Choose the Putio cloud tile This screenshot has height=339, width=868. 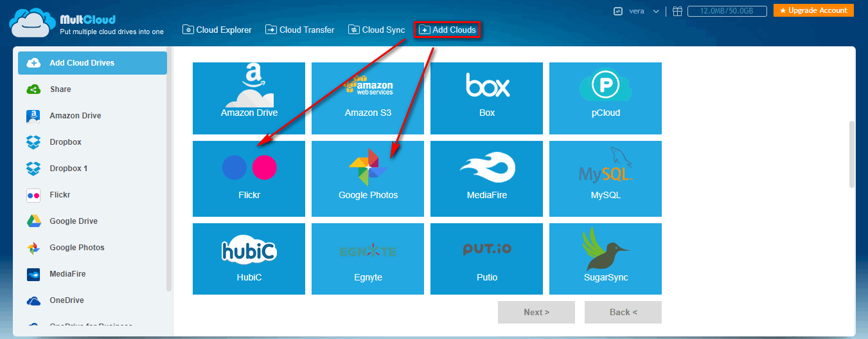click(x=487, y=259)
